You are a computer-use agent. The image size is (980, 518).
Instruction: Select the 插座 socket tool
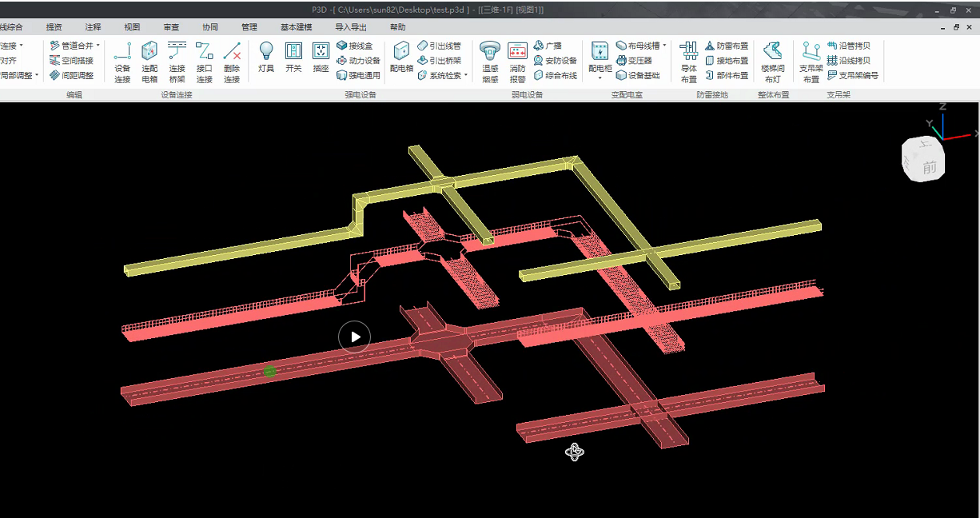tap(321, 58)
